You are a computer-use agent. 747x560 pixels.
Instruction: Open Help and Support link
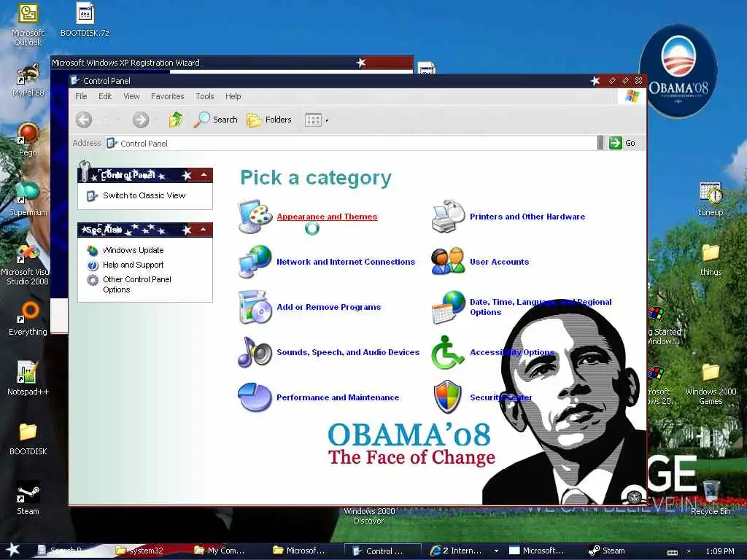(133, 265)
